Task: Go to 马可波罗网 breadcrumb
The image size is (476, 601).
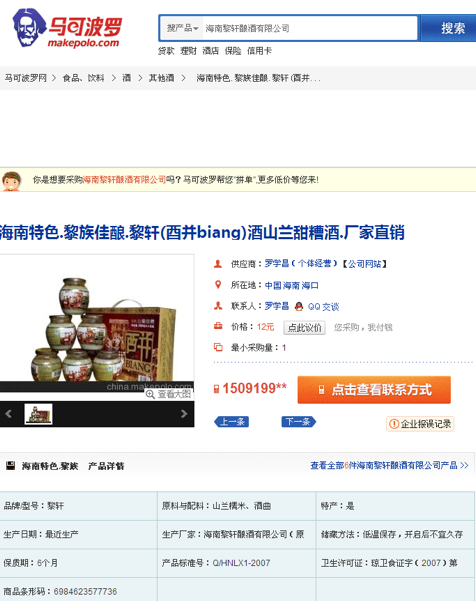Action: (x=26, y=78)
